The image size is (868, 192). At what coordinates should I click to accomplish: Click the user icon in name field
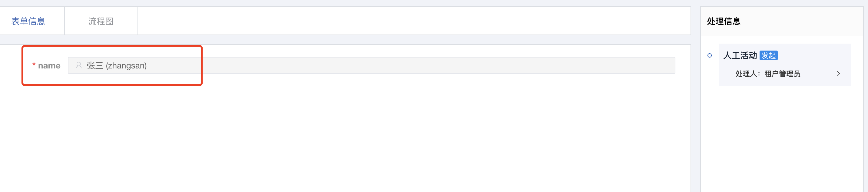click(x=79, y=65)
